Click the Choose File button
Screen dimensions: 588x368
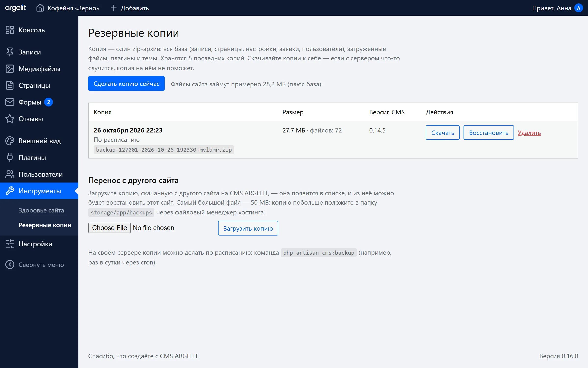pos(110,228)
